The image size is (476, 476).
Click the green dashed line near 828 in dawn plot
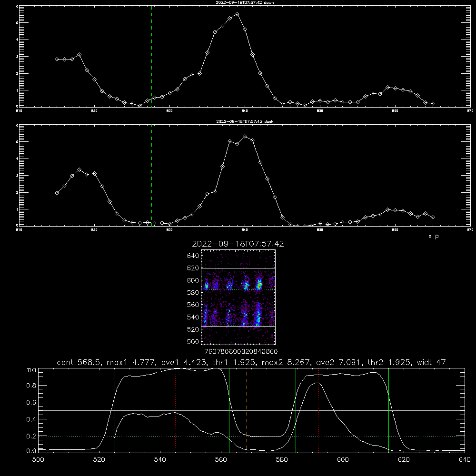151,56
